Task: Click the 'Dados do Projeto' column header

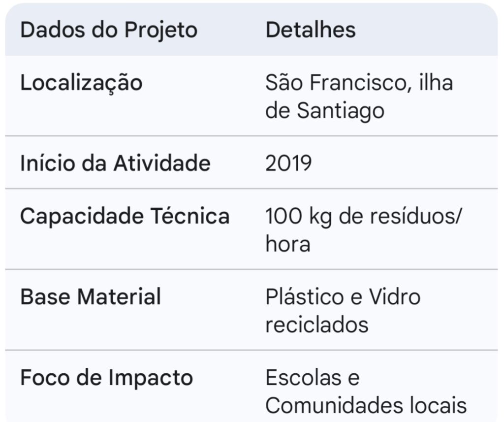Action: click(x=108, y=30)
